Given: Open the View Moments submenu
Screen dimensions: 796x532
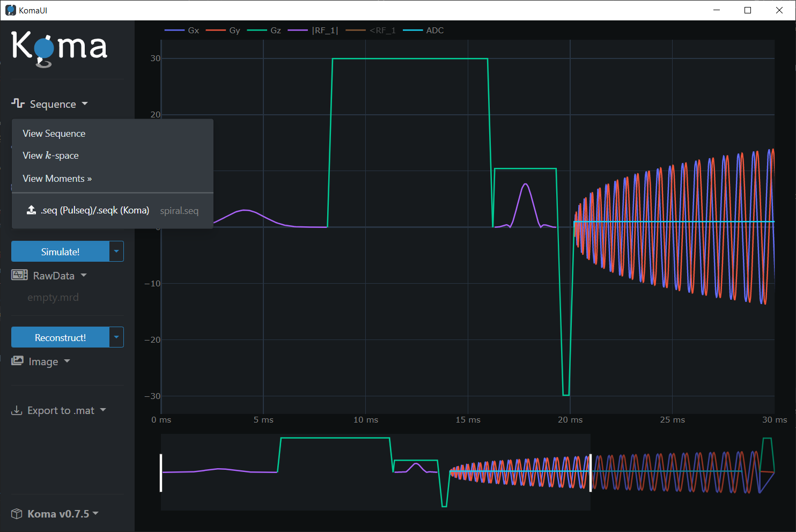Looking at the screenshot, I should point(57,179).
